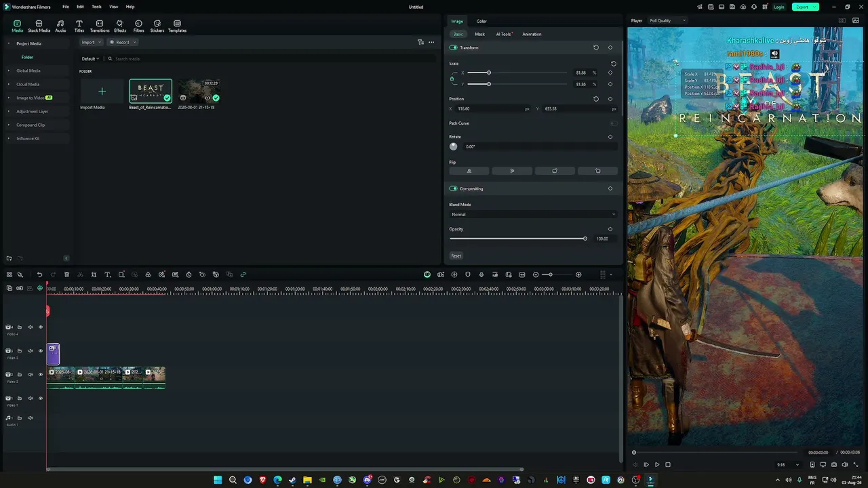Open the speed timer tool
The image size is (868, 488).
click(189, 274)
